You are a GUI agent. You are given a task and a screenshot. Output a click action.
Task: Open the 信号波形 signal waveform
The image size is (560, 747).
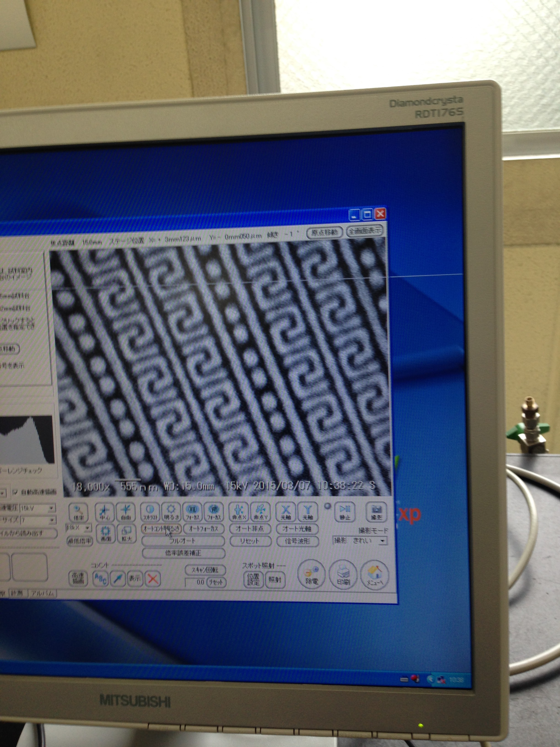click(297, 541)
